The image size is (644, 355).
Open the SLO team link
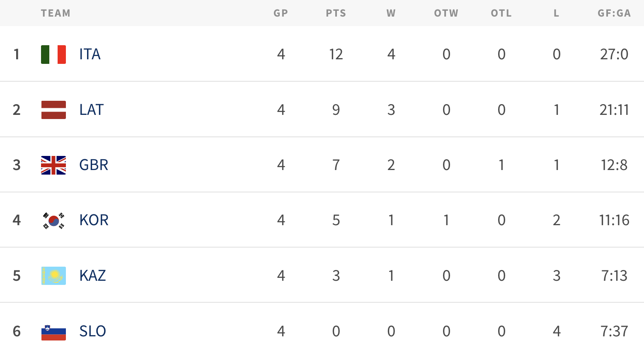(92, 331)
